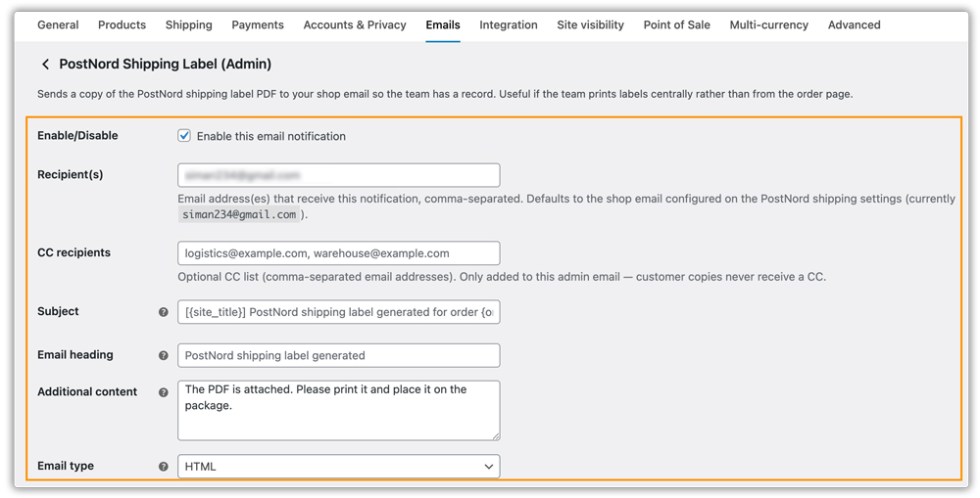Click the siman234@gmail.com code text
This screenshot has width=980, height=498.
coord(239,214)
